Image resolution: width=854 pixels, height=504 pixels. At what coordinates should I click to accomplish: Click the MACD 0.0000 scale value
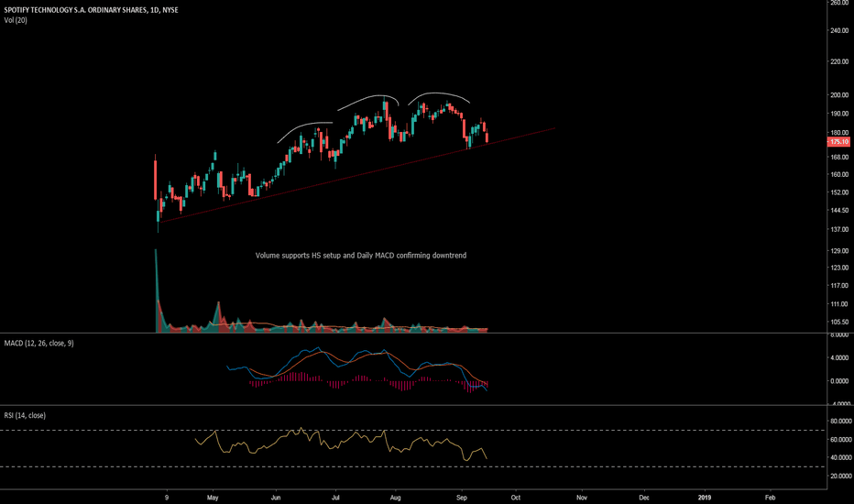tap(839, 381)
